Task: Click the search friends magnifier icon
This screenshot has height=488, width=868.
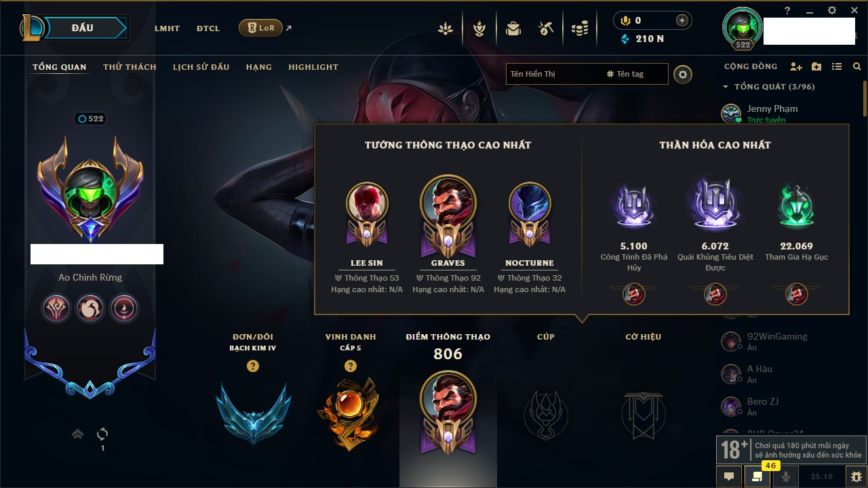Action: (857, 66)
